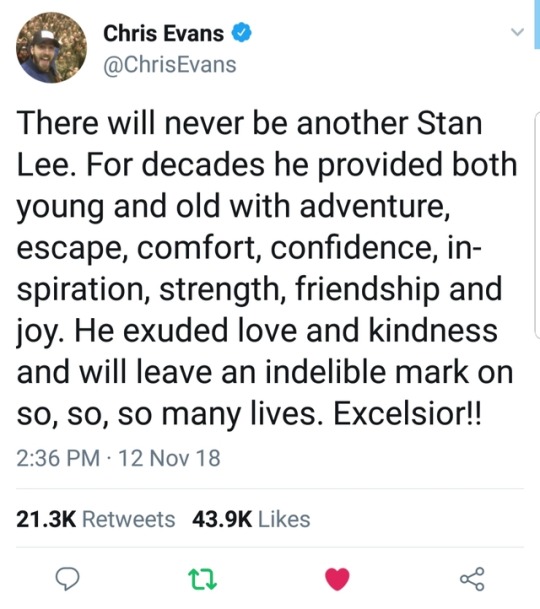Click the Retweets label text
Image resolution: width=540 pixels, height=609 pixels.
coord(129,520)
